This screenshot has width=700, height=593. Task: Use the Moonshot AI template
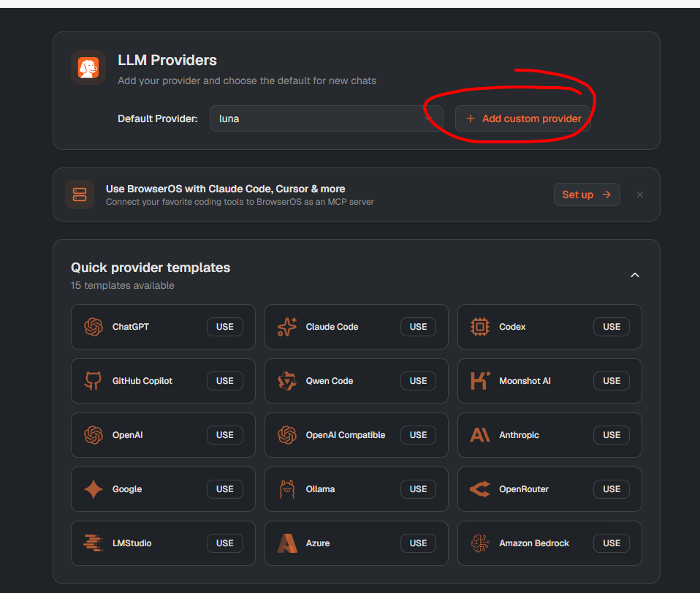coord(611,381)
